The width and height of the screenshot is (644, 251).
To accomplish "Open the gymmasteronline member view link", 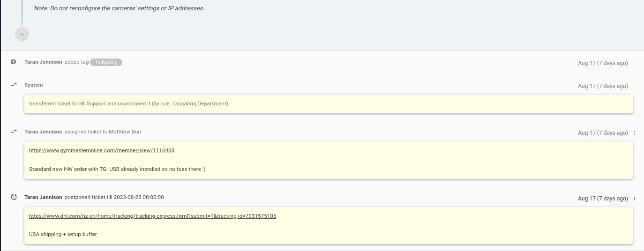I will [x=102, y=150].
